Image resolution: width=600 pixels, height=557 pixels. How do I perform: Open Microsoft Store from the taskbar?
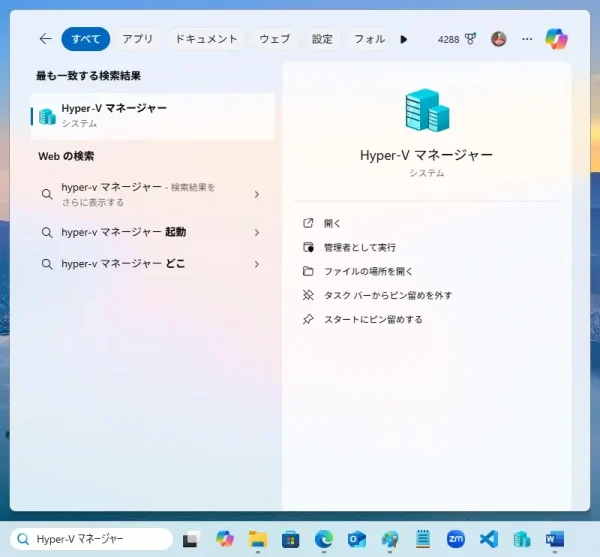290,539
